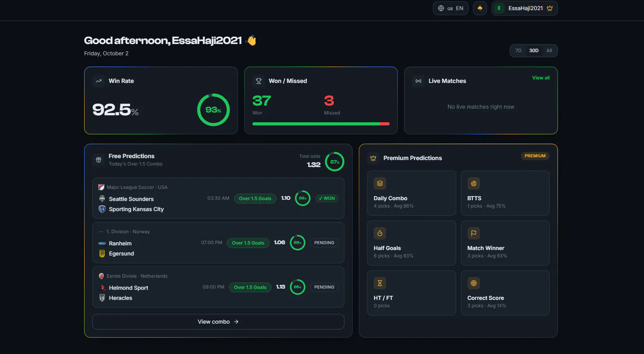Viewport: 644px width, 354px height.
Task: Click the Helmond Sport team name
Action: point(129,288)
